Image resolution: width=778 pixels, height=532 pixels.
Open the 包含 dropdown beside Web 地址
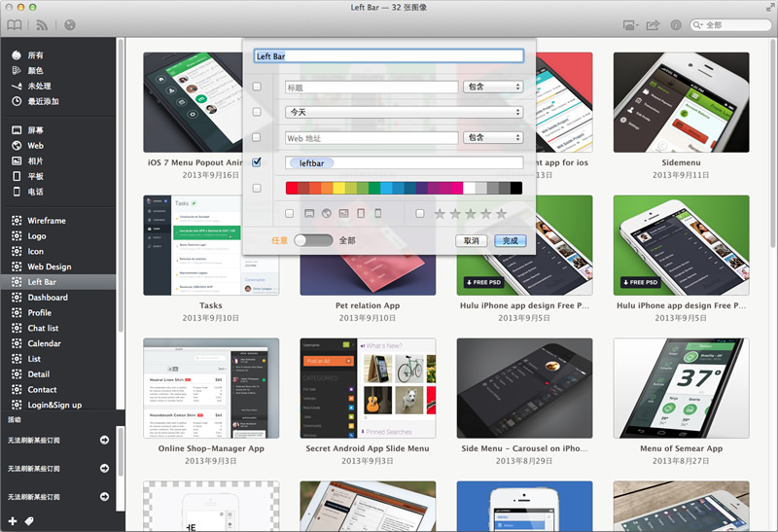(x=493, y=137)
